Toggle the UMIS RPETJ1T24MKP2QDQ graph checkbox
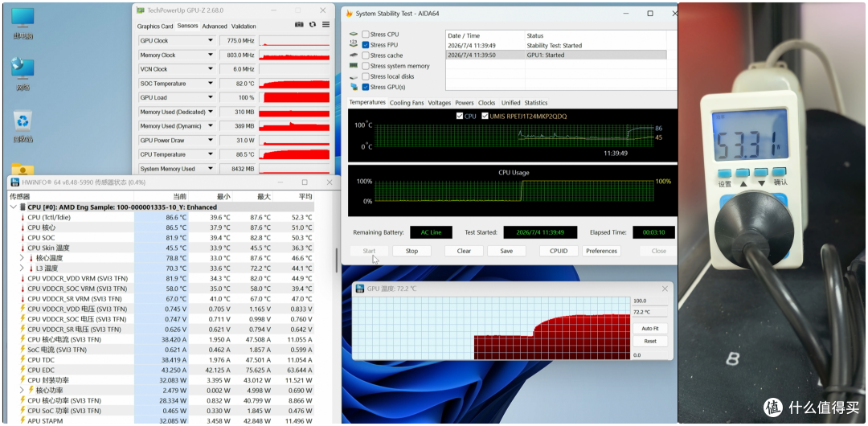The width and height of the screenshot is (868, 426). [x=485, y=117]
